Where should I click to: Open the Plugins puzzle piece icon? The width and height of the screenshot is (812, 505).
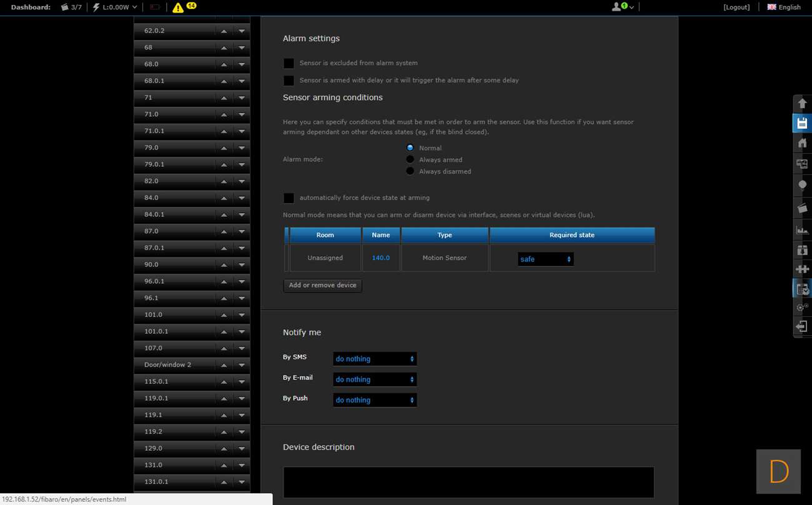pos(802,269)
